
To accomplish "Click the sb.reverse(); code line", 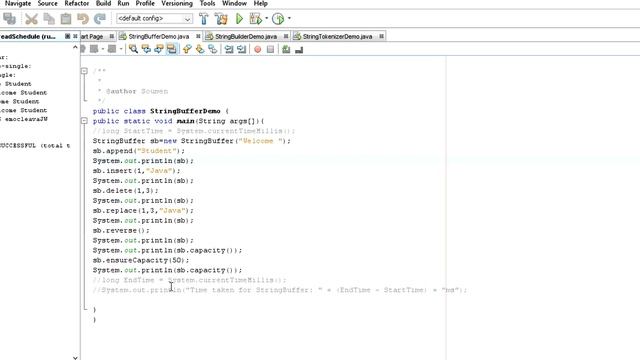I will click(121, 231).
